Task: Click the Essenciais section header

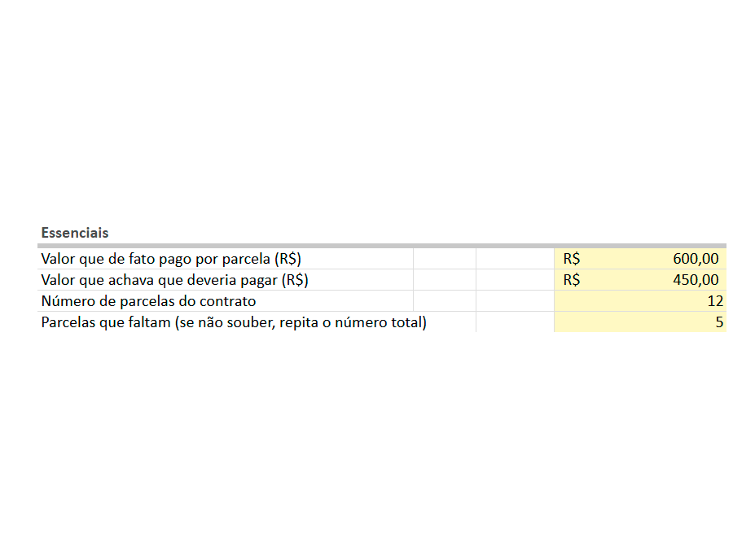Action: tap(75, 233)
